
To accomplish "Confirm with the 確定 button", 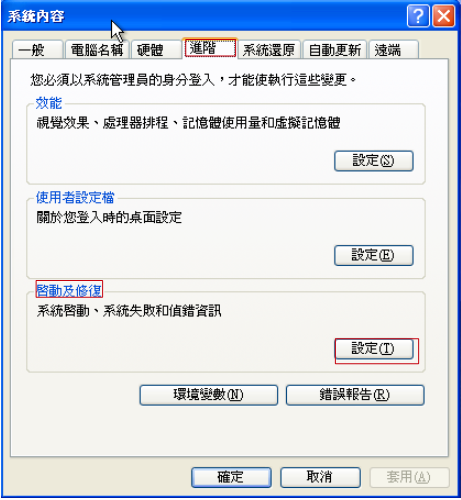I will point(231,477).
